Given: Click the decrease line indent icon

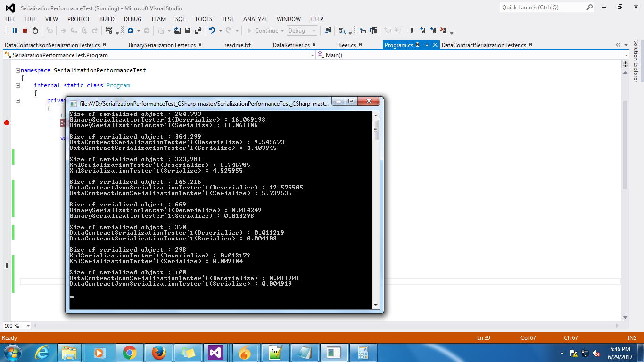Looking at the screenshot, I should pyautogui.click(x=363, y=31).
